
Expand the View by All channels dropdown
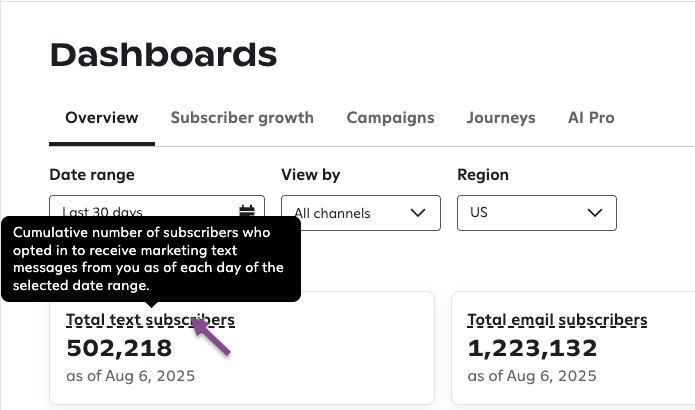(360, 213)
